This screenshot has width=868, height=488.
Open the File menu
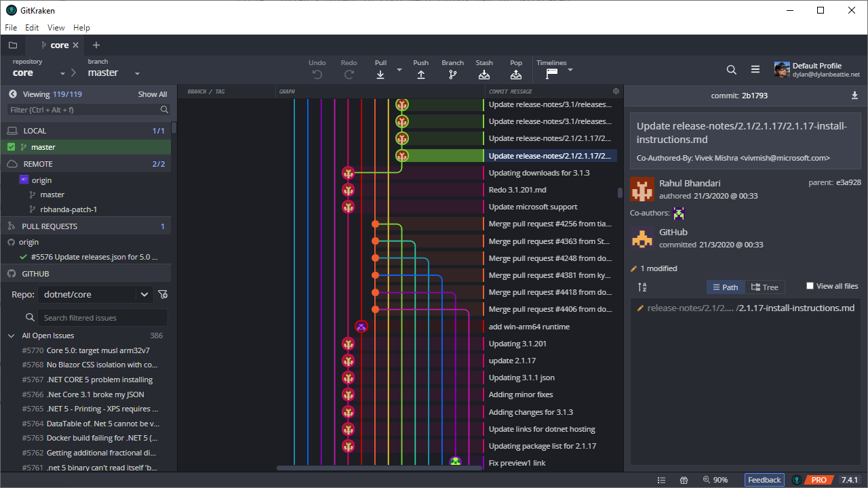[x=11, y=28]
